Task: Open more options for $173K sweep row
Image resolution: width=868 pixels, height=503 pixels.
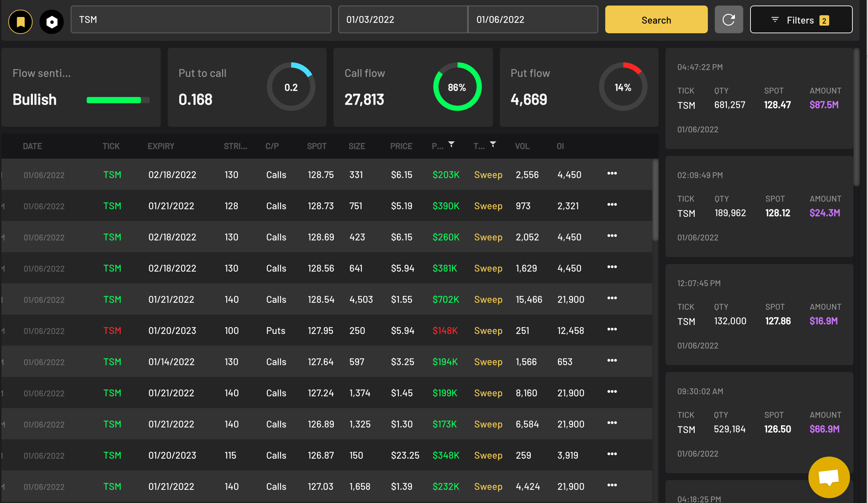Action: 612,423
